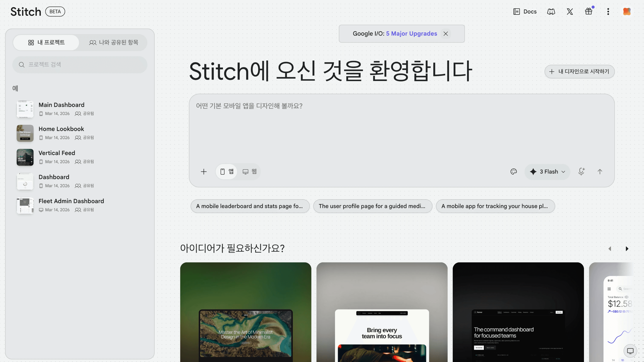The image size is (644, 362).
Task: Click the Home Lookbook 공유됨 shared label
Action: pos(85,138)
